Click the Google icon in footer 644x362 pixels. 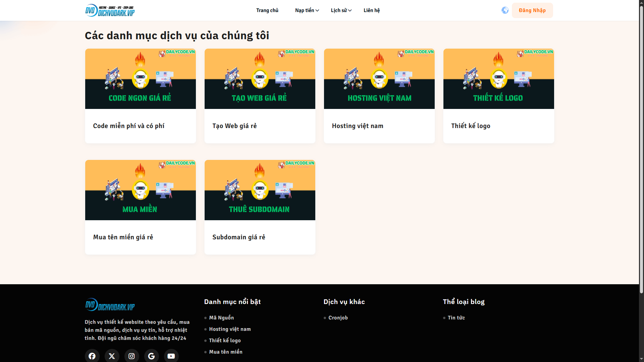151,356
